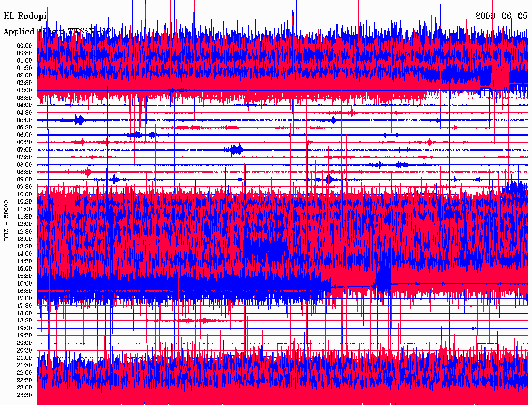Image resolution: width=532 pixels, height=405 pixels.
Task: Select the 08:30 time label
Action: tap(24, 172)
